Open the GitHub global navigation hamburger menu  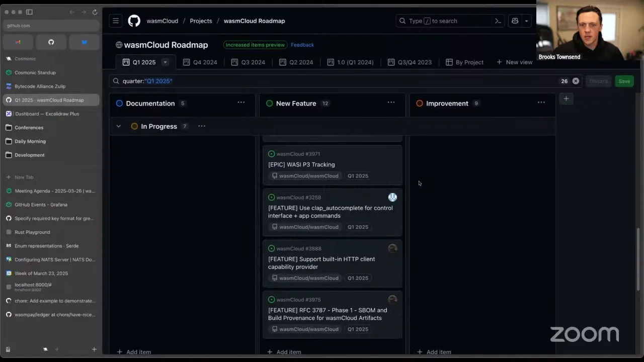pos(116,21)
